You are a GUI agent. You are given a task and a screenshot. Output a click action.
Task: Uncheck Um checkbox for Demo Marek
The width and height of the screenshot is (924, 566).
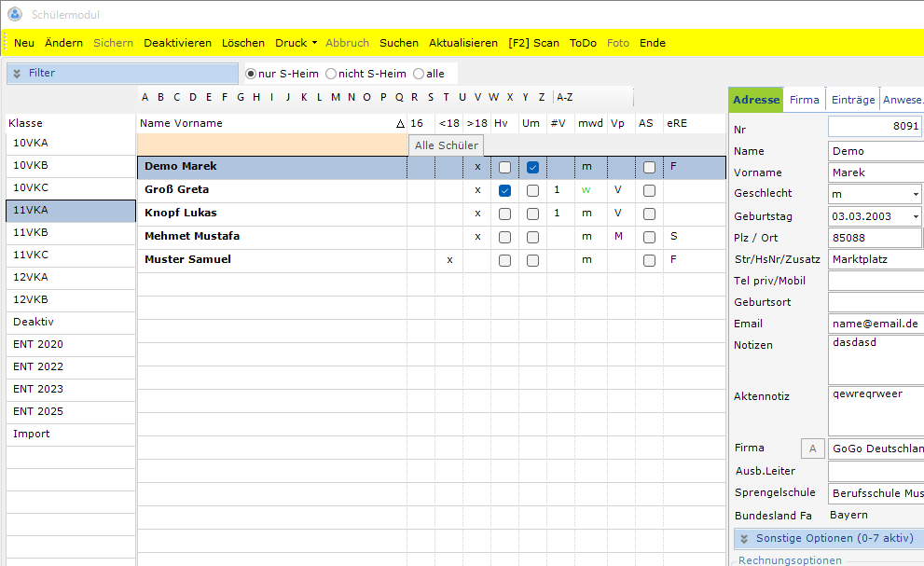(x=532, y=168)
